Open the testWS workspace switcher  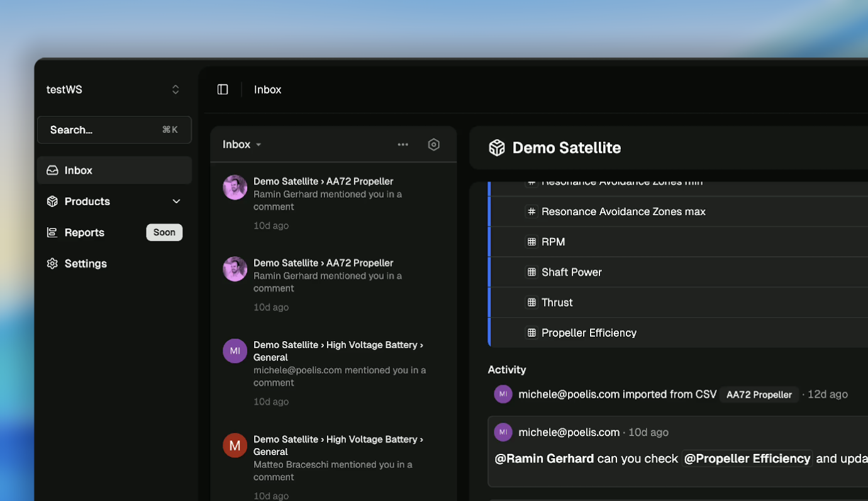pos(114,89)
